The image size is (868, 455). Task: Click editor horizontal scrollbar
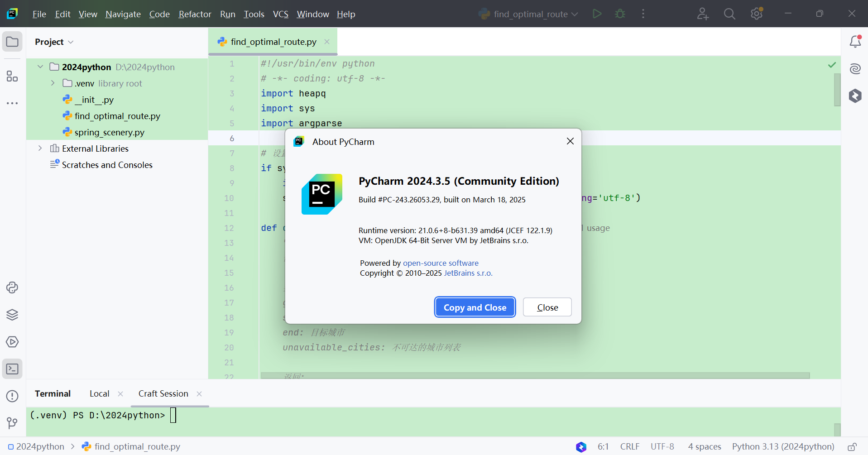pos(535,376)
